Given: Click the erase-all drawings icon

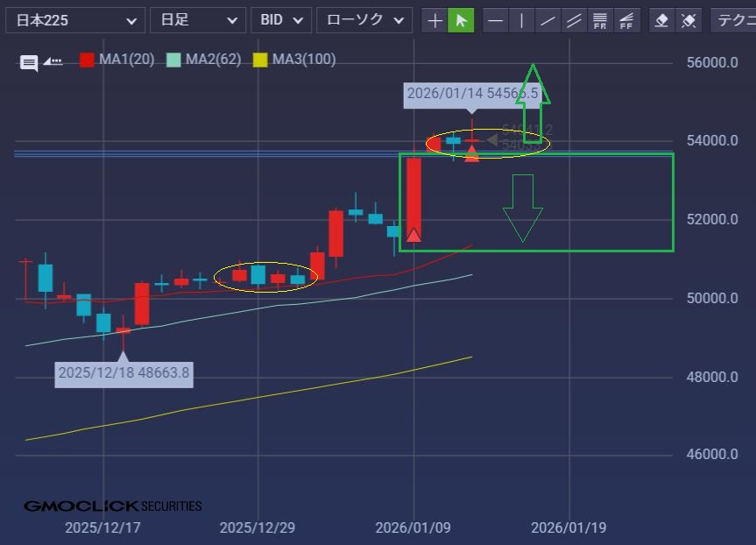Looking at the screenshot, I should tap(689, 20).
